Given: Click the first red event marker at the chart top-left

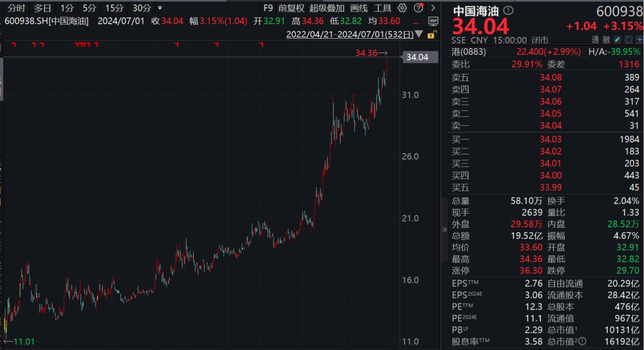Looking at the screenshot, I should [x=14, y=44].
